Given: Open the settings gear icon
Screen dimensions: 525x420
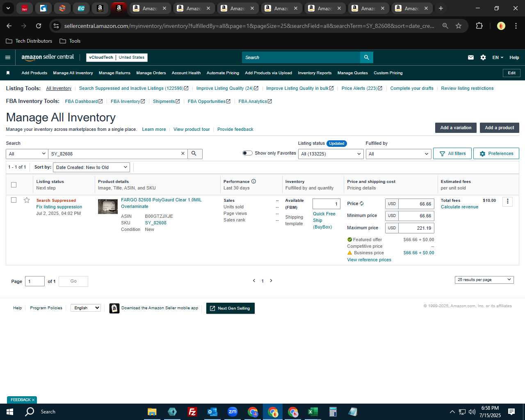Looking at the screenshot, I should 483,57.
